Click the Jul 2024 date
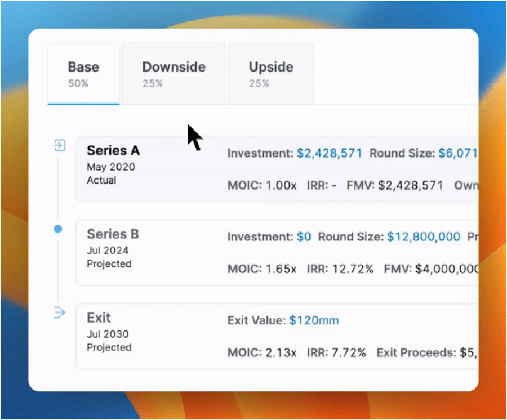Screen dimensions: 507x420 coord(108,251)
